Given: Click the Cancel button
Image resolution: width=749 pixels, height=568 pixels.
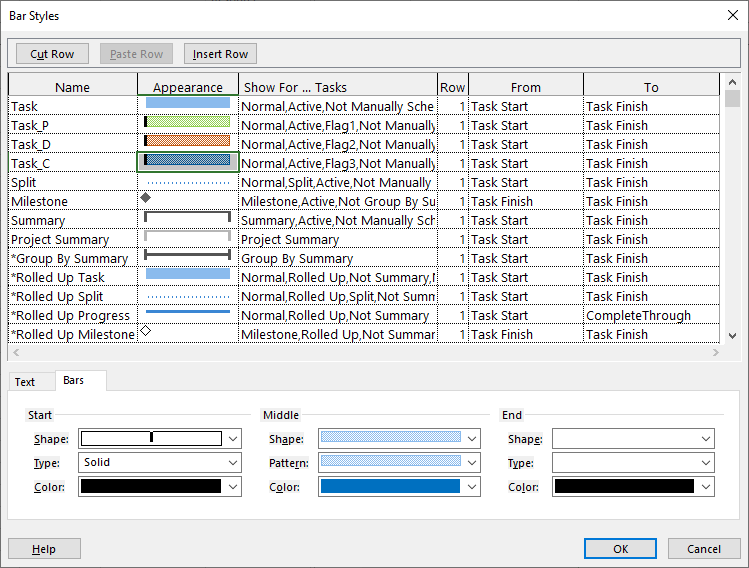Looking at the screenshot, I should point(704,549).
